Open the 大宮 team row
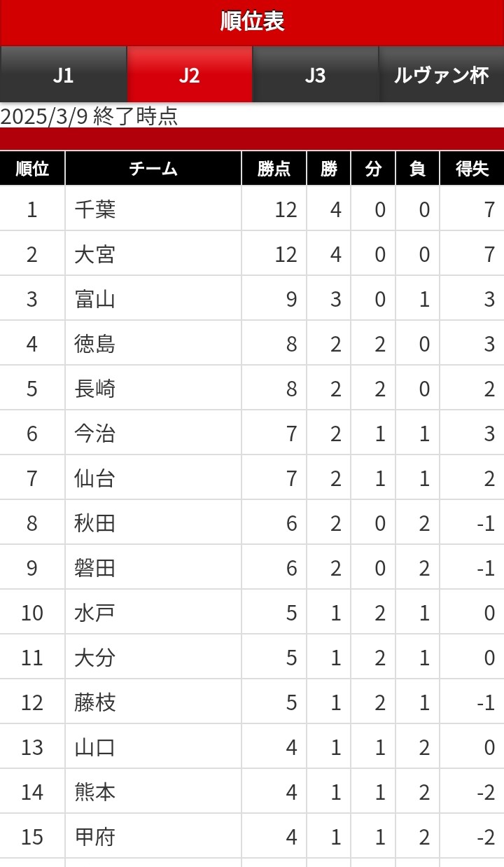 click(95, 254)
